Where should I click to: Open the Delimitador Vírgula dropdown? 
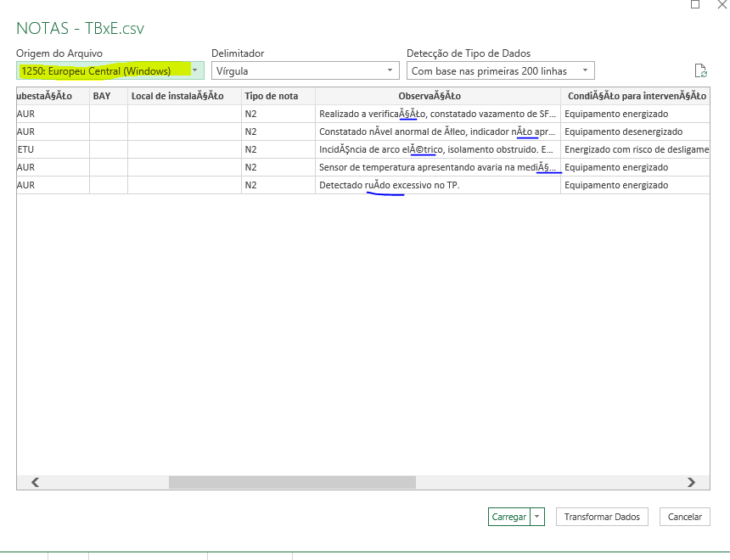click(x=305, y=70)
